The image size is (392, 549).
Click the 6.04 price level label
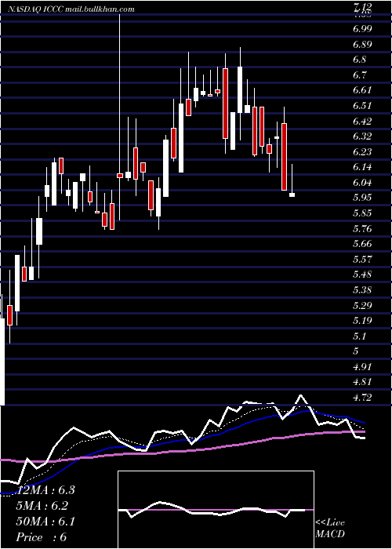363,183
